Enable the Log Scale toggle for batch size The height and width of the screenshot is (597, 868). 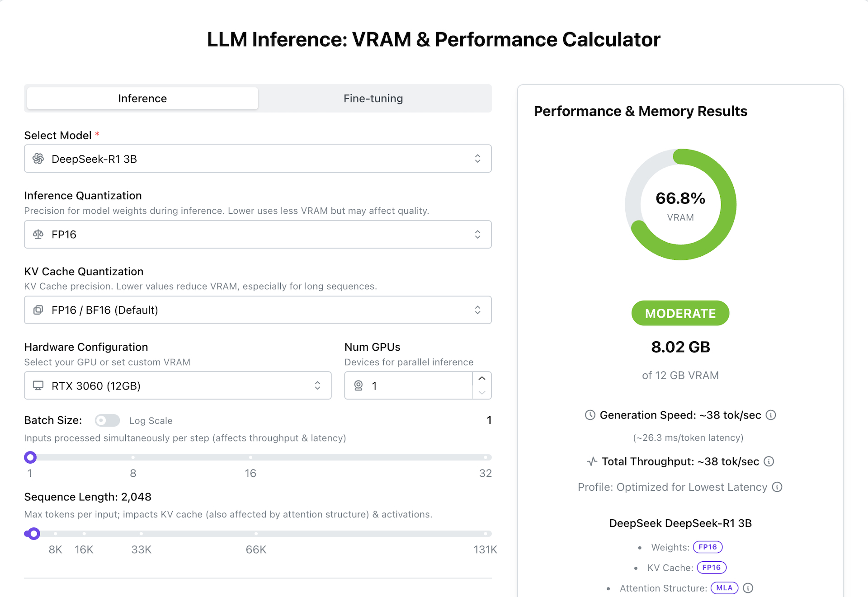click(107, 420)
